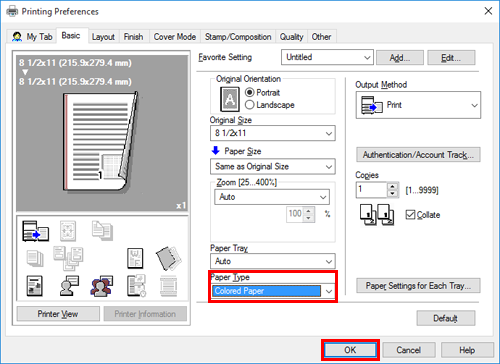Image resolution: width=500 pixels, height=364 pixels.
Task: Click the Copies number field
Action: [372, 190]
